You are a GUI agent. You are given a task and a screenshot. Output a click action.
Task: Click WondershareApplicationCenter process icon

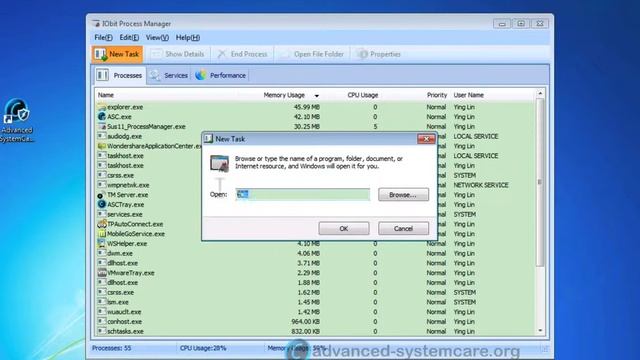(102, 146)
